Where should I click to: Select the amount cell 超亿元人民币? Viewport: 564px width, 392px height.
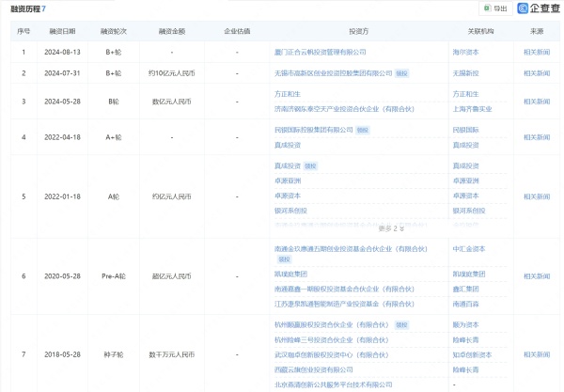(x=172, y=276)
